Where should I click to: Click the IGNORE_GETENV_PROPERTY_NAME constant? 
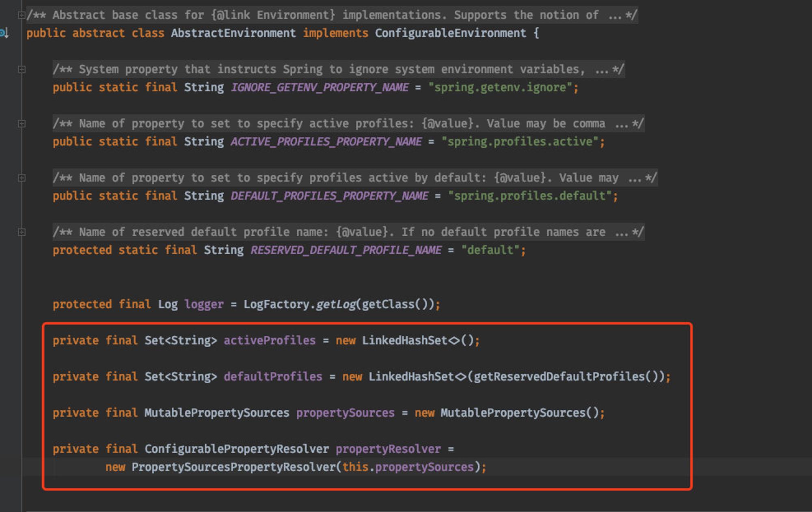pyautogui.click(x=320, y=88)
